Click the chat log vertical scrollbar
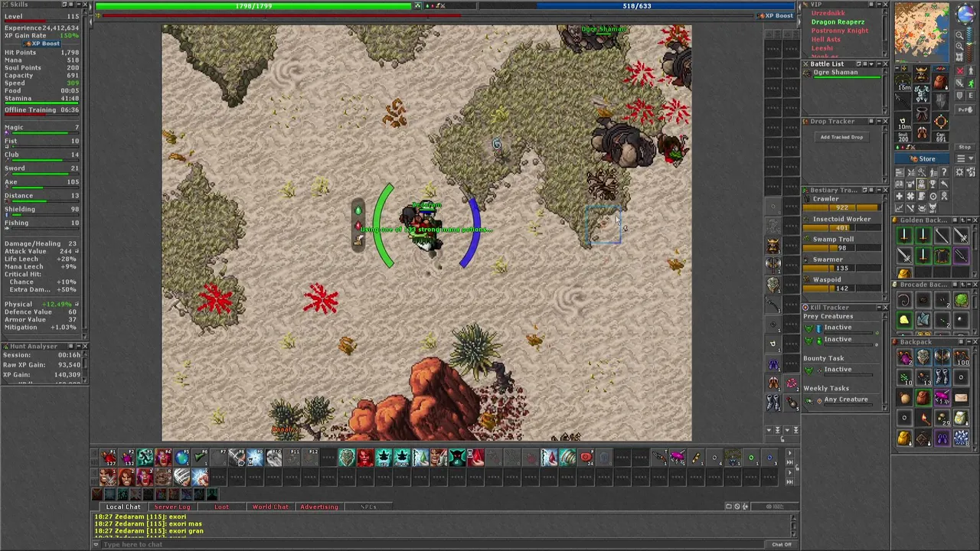Screen dimensions: 980x551 (x=793, y=525)
